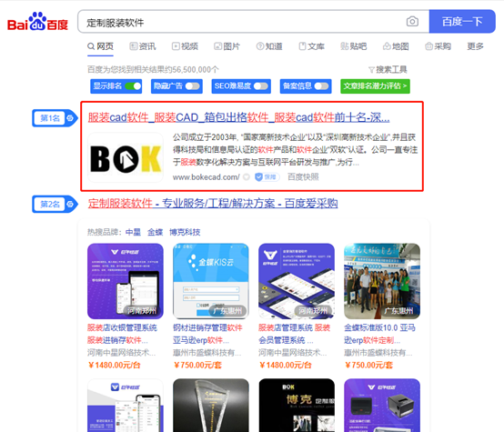Open the 金蝶KIS云 product image
Viewport: 504px width, 432px height.
(211, 281)
